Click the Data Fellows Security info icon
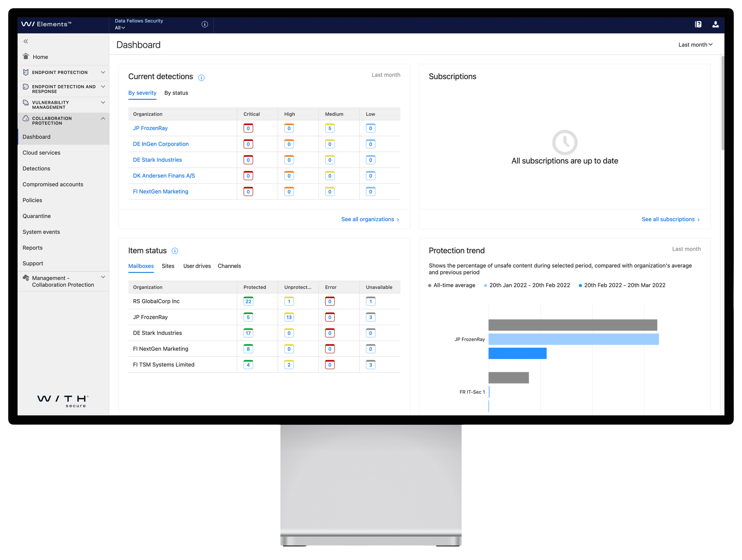 click(x=204, y=24)
